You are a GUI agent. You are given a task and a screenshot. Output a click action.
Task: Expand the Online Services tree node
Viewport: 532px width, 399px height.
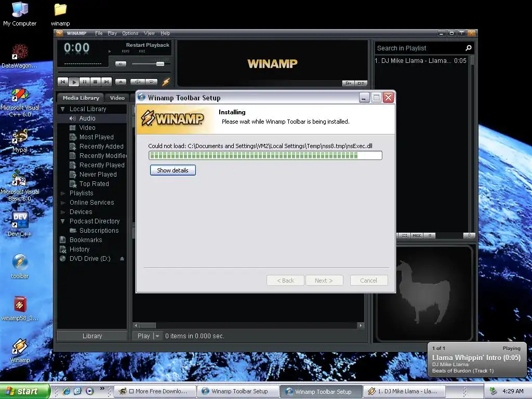click(x=63, y=203)
